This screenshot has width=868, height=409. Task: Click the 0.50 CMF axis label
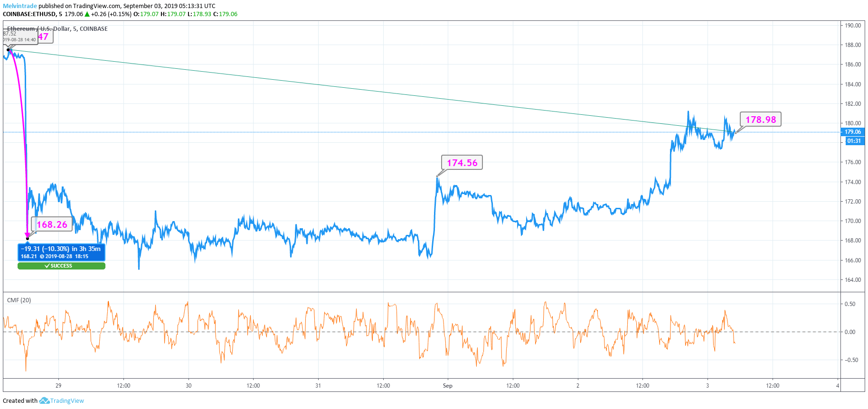[850, 304]
